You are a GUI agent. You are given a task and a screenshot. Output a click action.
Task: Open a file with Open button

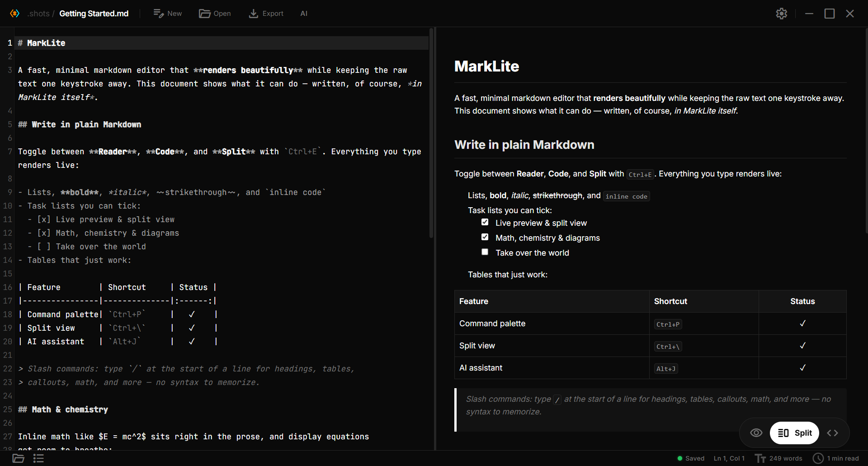point(215,14)
